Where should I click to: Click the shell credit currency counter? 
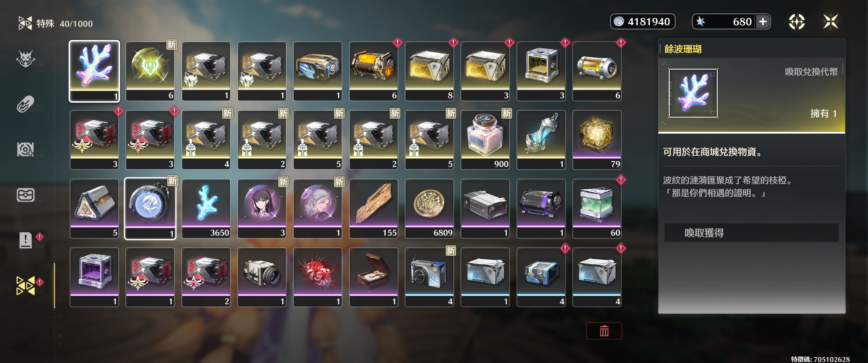(643, 21)
